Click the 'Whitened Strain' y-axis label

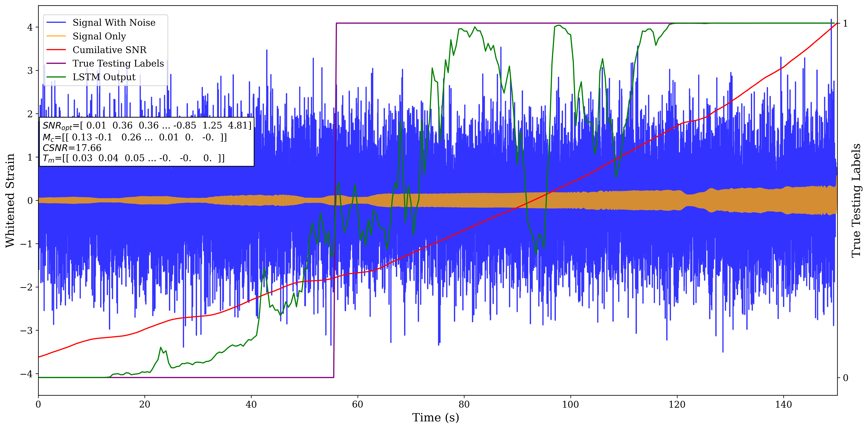tap(10, 200)
